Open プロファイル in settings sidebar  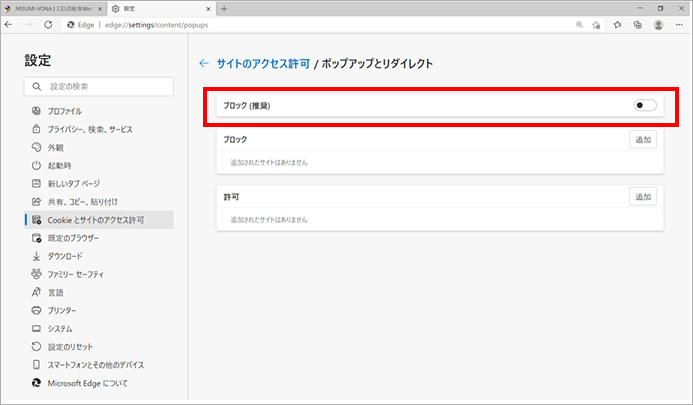[65, 111]
